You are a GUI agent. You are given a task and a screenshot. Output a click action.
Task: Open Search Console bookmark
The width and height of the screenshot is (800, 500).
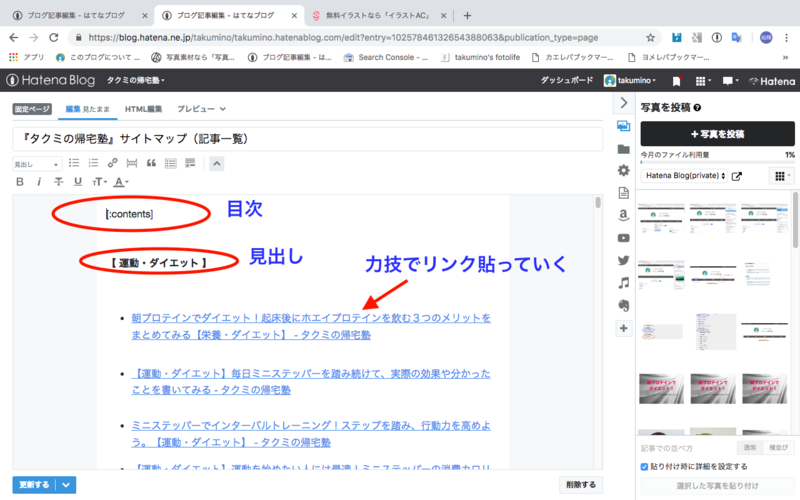click(386, 57)
